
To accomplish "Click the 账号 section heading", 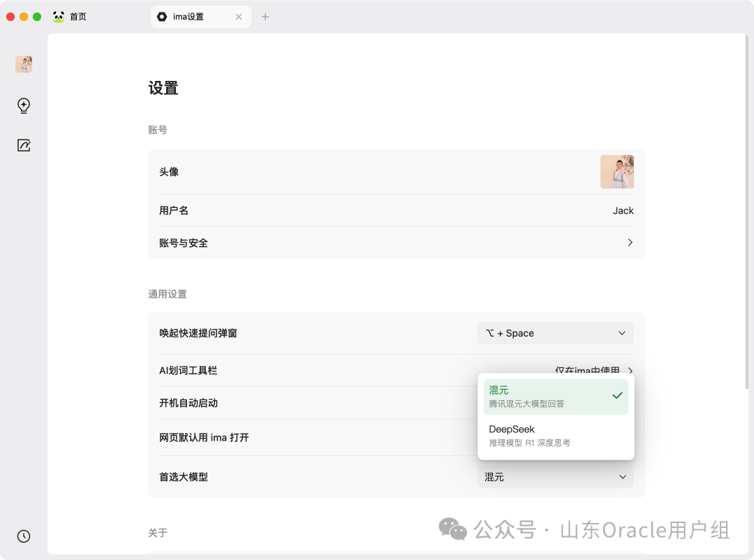I will tap(158, 130).
